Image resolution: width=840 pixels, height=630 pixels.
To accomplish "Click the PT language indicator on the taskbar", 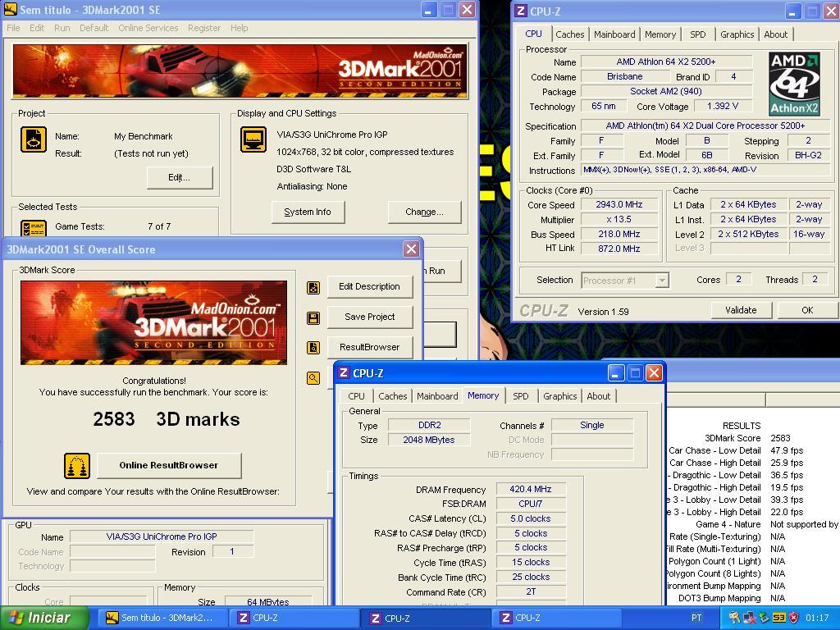I will pyautogui.click(x=696, y=618).
